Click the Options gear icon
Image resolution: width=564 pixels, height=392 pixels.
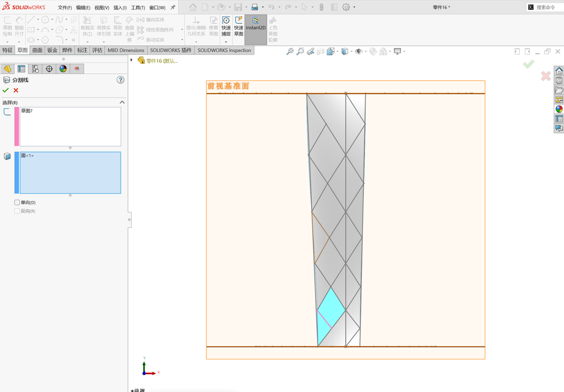pos(346,7)
